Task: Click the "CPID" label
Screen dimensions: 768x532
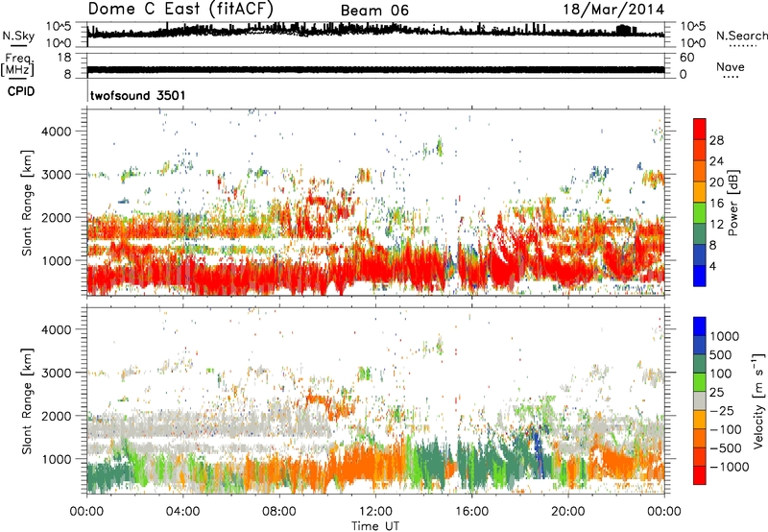Action: [x=21, y=91]
